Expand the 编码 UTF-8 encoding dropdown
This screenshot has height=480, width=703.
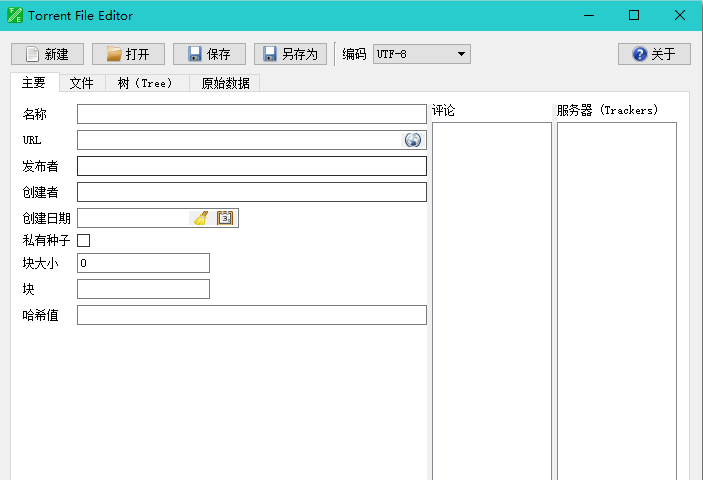pyautogui.click(x=422, y=54)
